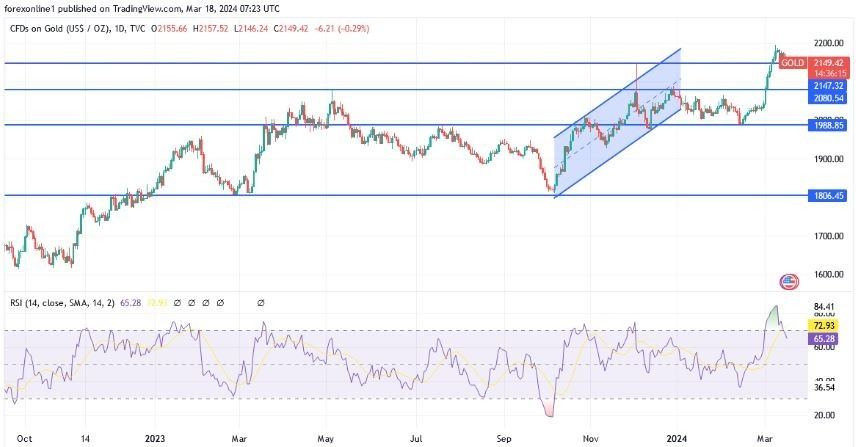The height and width of the screenshot is (447, 856).
Task: Click the yellow 72.93 RSI axis label
Action: (822, 326)
